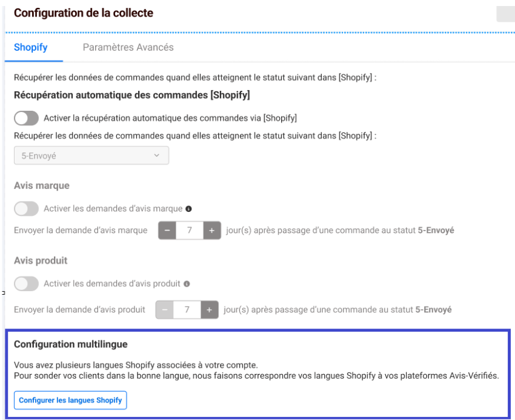Click the brand review days number field
The width and height of the screenshot is (515, 420).
click(x=188, y=231)
